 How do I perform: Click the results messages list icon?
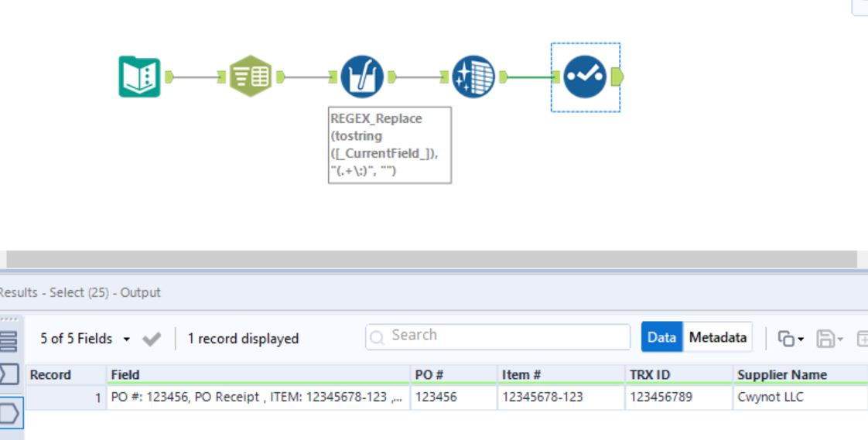coord(9,340)
